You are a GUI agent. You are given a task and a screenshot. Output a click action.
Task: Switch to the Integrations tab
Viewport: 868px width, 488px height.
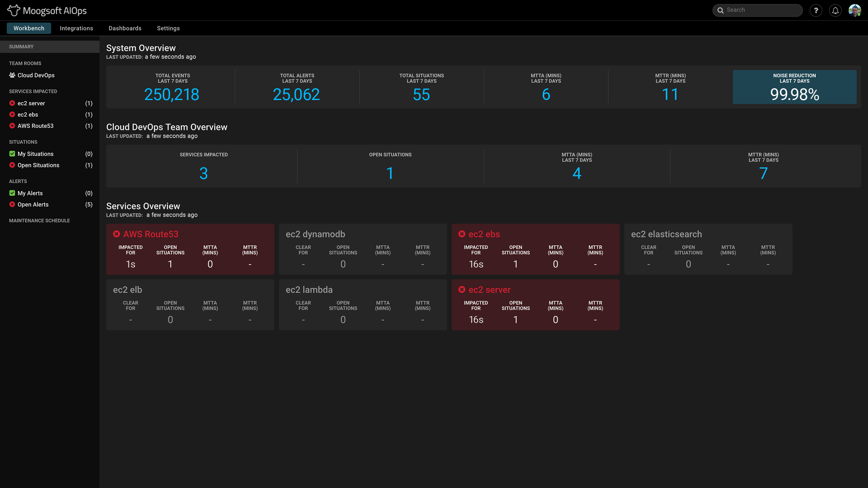[x=77, y=28]
